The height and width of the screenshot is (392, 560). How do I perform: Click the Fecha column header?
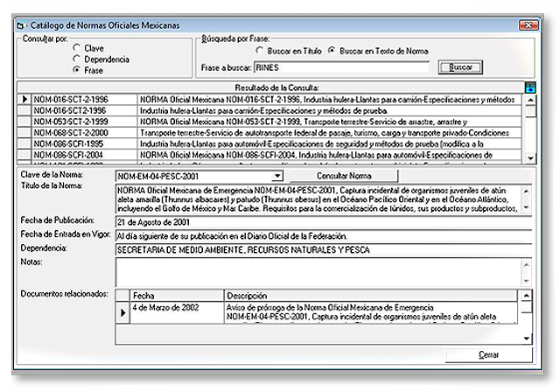click(x=177, y=296)
